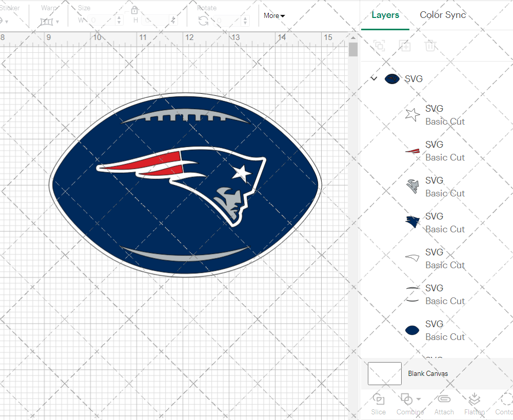Click the Rotate icon
This screenshot has width=513, height=420.
[x=203, y=21]
